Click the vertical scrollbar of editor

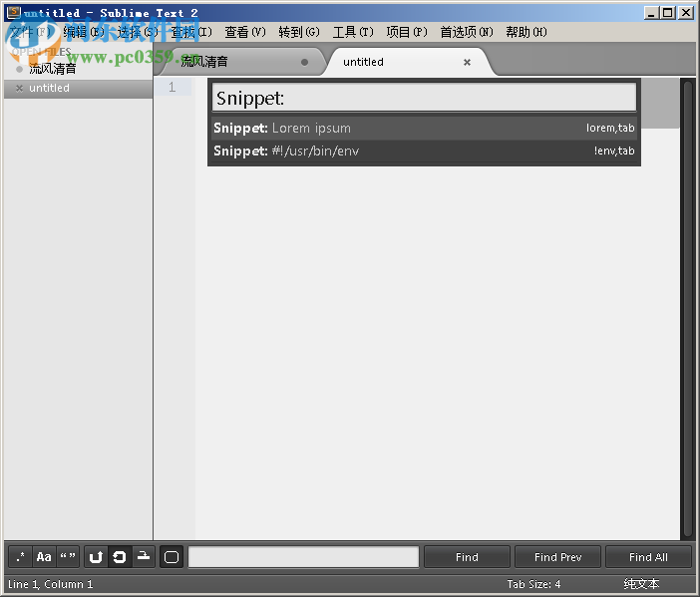(687, 309)
